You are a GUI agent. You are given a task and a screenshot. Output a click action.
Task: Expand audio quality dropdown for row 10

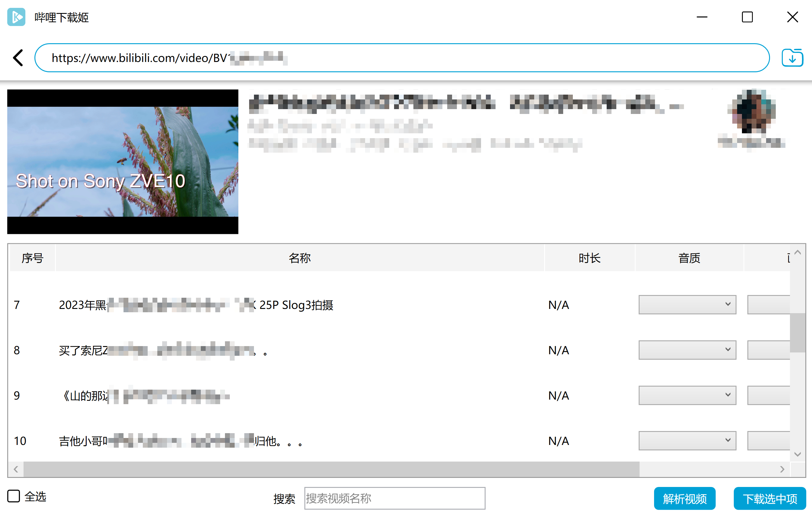tap(687, 440)
